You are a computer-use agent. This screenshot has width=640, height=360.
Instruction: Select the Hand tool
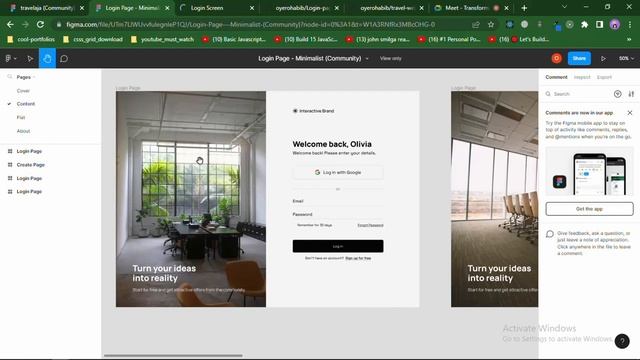(x=47, y=58)
